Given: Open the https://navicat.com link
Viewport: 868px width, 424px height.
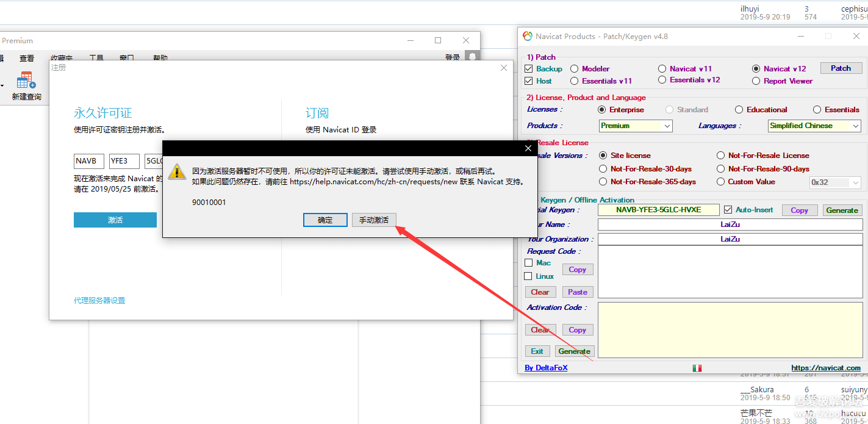Looking at the screenshot, I should click(826, 368).
